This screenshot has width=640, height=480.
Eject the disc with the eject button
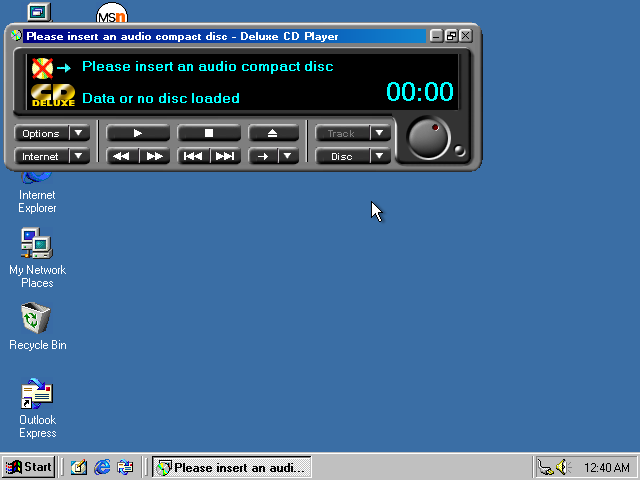coord(273,133)
